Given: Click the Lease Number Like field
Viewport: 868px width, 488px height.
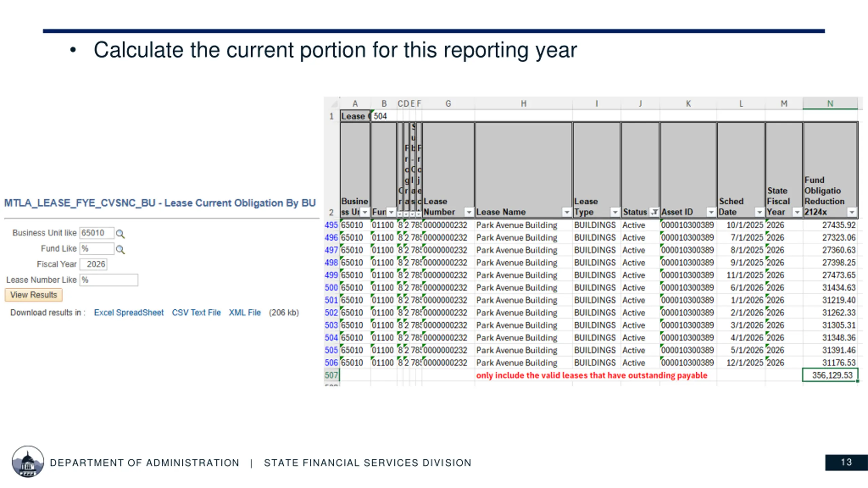Looking at the screenshot, I should pyautogui.click(x=108, y=280).
